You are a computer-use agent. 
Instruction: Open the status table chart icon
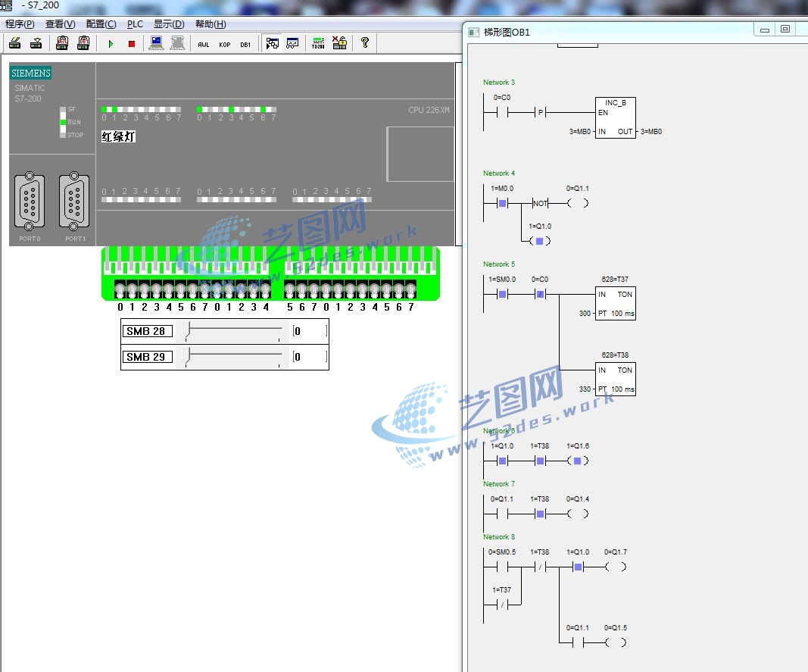[293, 43]
